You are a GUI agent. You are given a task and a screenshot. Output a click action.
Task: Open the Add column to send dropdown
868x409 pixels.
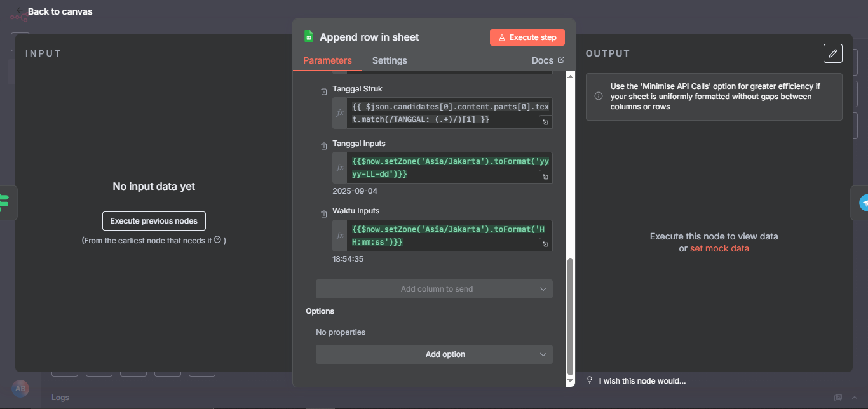point(434,289)
